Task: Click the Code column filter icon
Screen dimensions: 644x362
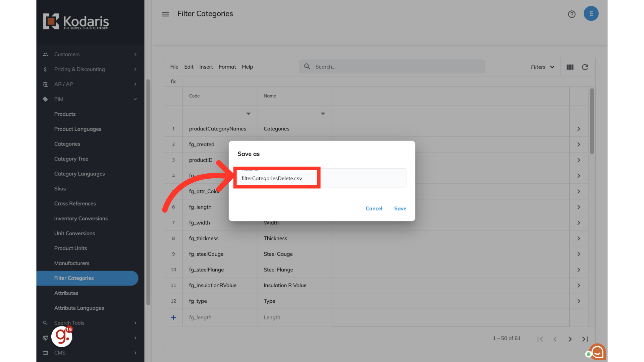Action: [248, 113]
